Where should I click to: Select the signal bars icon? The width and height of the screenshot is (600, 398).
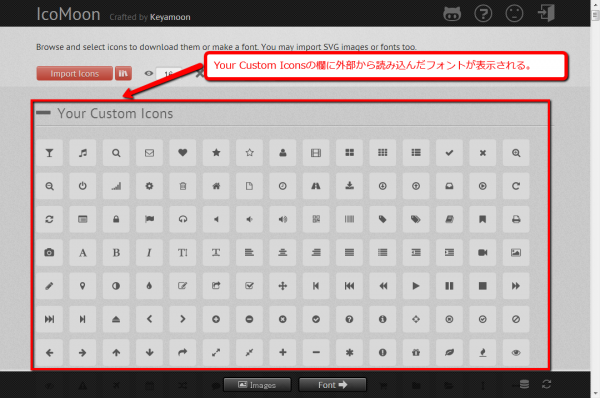[x=116, y=186]
